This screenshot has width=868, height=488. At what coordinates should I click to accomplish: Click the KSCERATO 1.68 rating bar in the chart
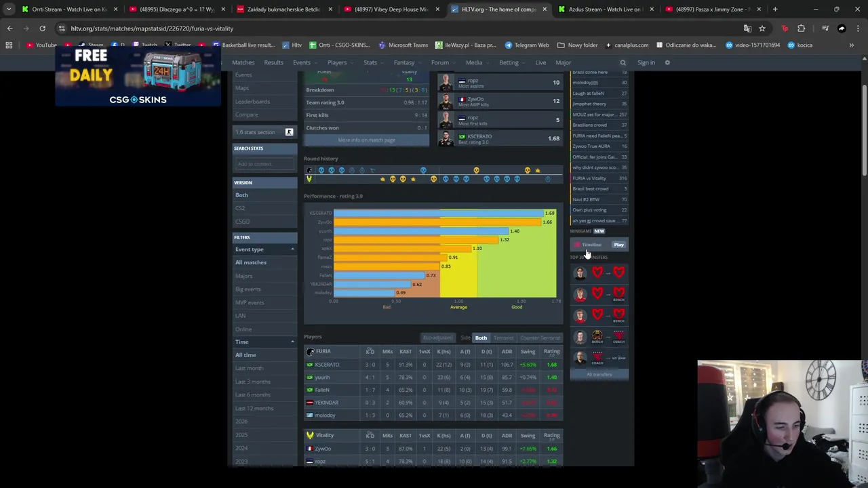click(x=438, y=213)
